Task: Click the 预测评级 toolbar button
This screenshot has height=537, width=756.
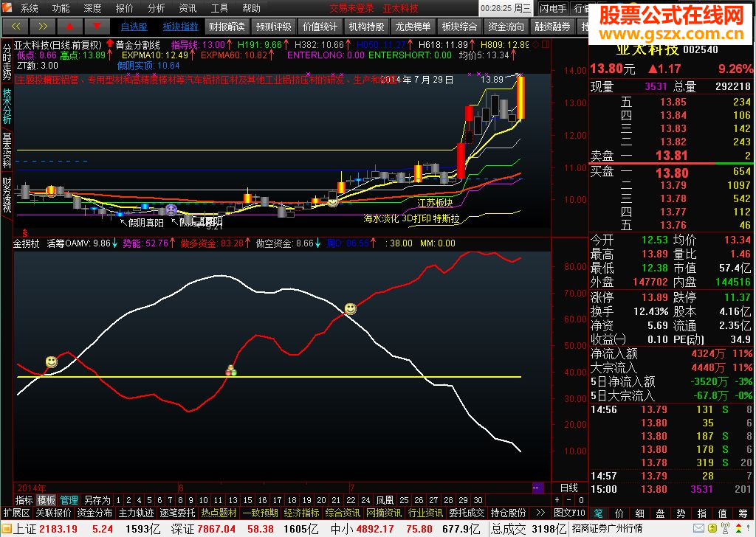Action: click(273, 27)
